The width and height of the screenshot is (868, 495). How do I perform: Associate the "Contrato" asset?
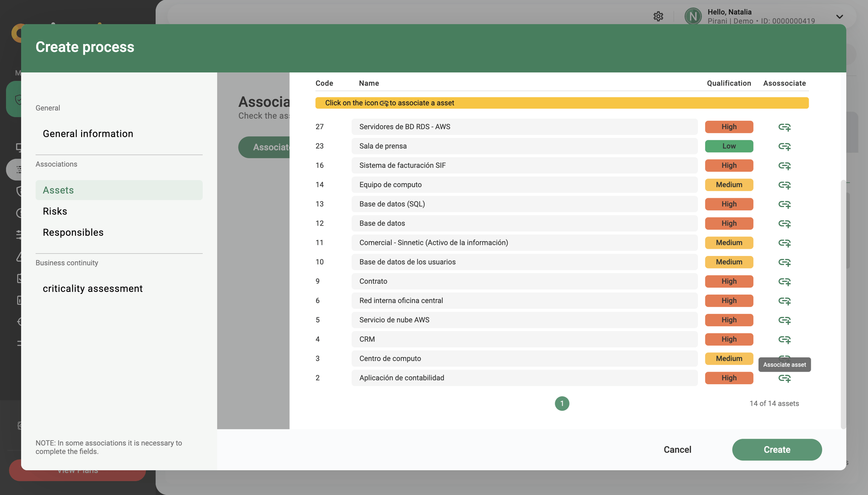(785, 281)
